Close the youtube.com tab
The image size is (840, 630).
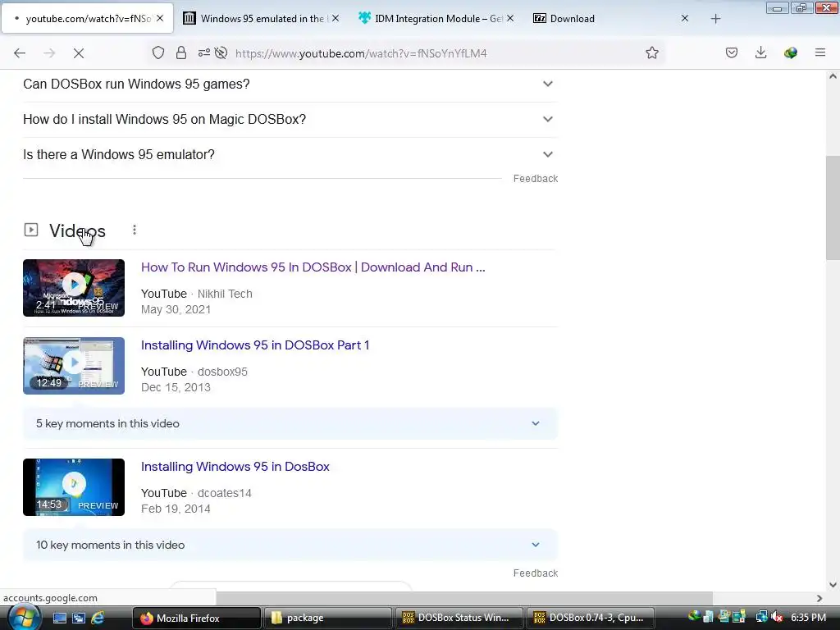(160, 19)
